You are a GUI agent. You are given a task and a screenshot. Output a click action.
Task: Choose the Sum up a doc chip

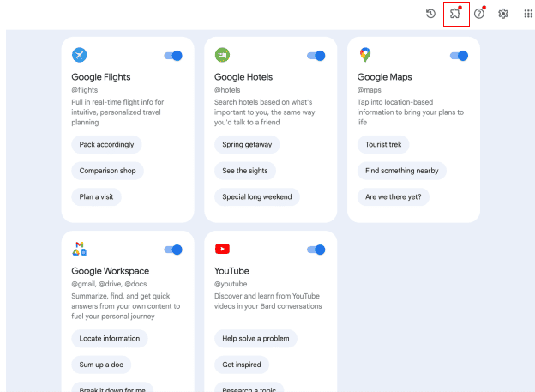(101, 365)
